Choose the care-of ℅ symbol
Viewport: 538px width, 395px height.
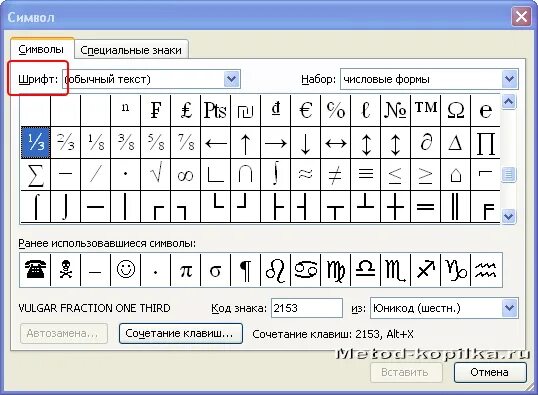pyautogui.click(x=336, y=111)
